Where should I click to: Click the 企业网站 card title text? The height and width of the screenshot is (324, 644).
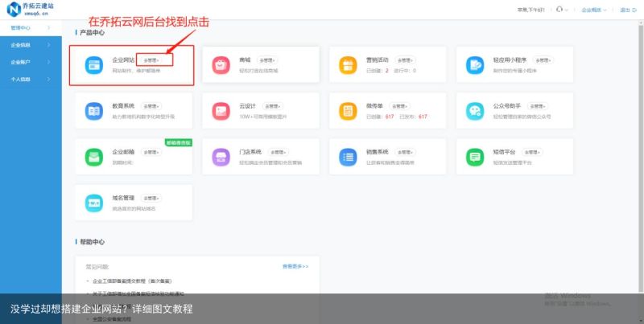[123, 59]
